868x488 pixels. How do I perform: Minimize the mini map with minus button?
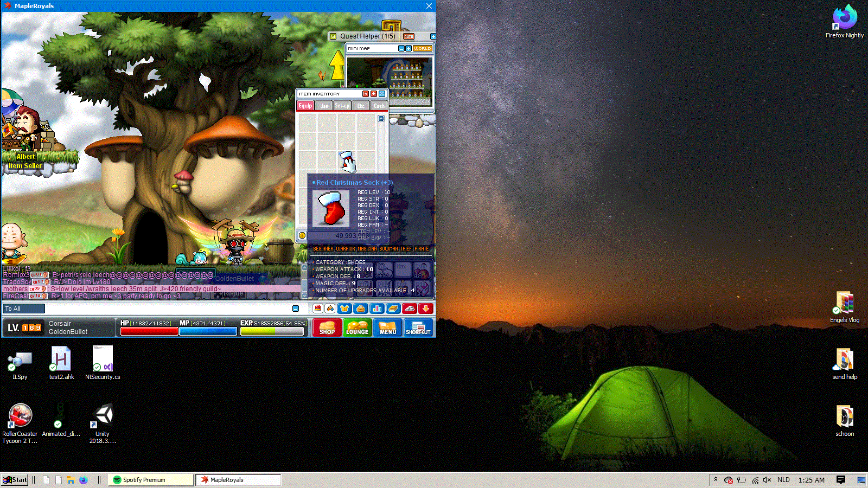(x=401, y=48)
